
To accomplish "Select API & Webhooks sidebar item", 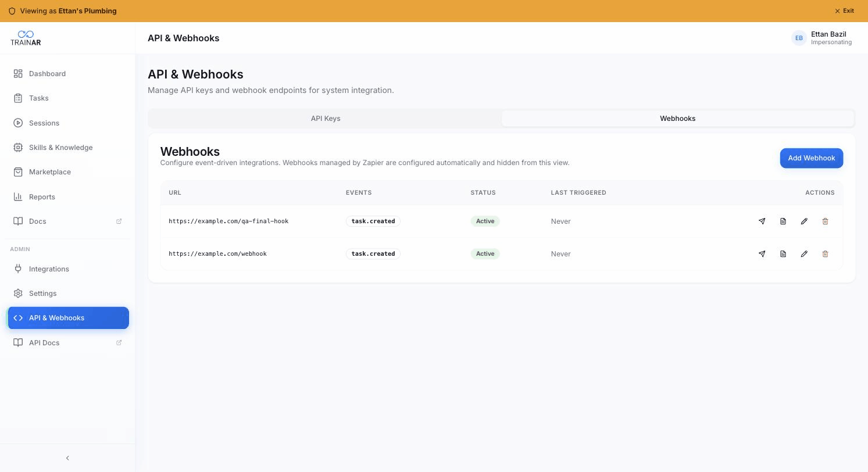I will point(68,318).
